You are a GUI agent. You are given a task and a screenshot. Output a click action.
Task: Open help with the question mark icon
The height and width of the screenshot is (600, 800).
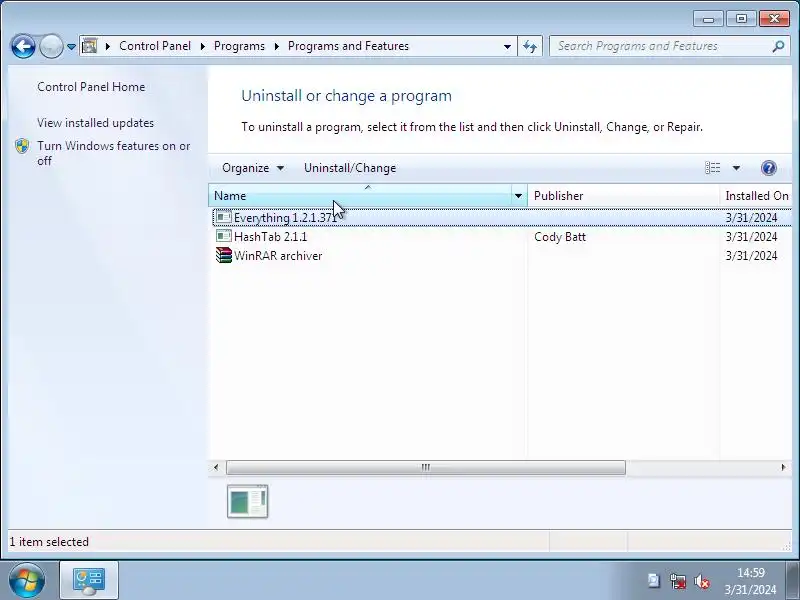[x=768, y=168]
